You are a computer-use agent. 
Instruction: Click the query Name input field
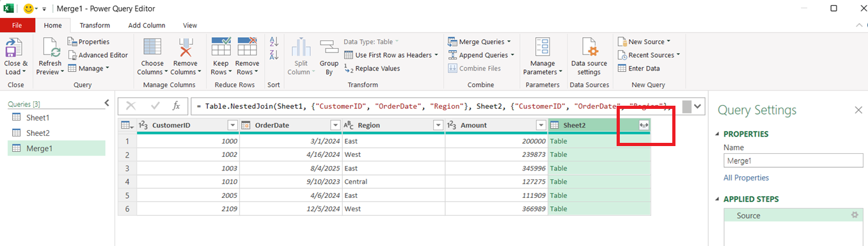(794, 161)
